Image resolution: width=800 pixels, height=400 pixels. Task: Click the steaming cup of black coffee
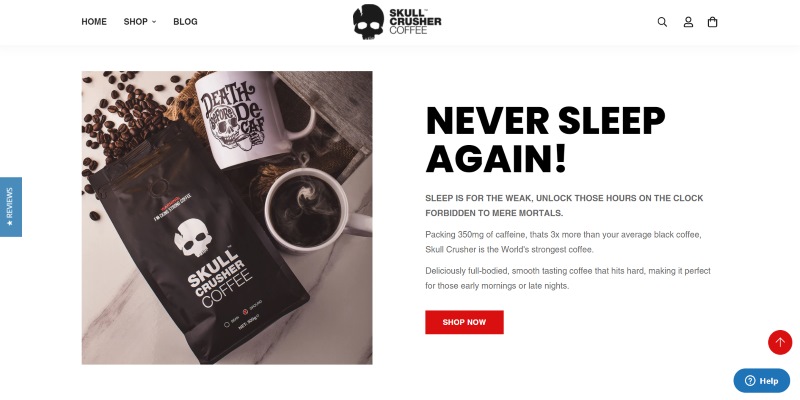click(x=309, y=210)
